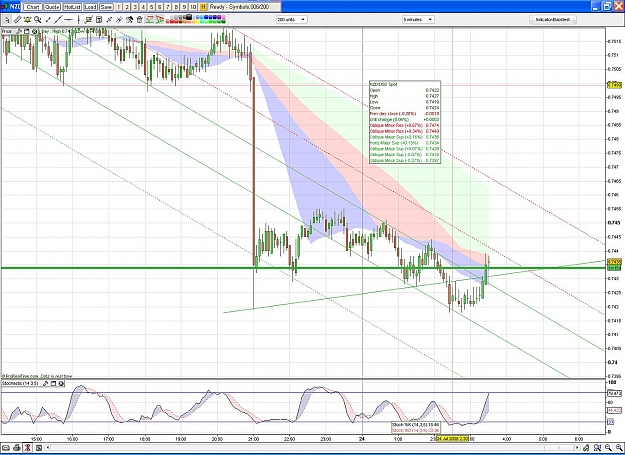Click the red figure icon at bottom-left
Image resolution: width=625 pixels, height=455 pixels.
(28, 447)
